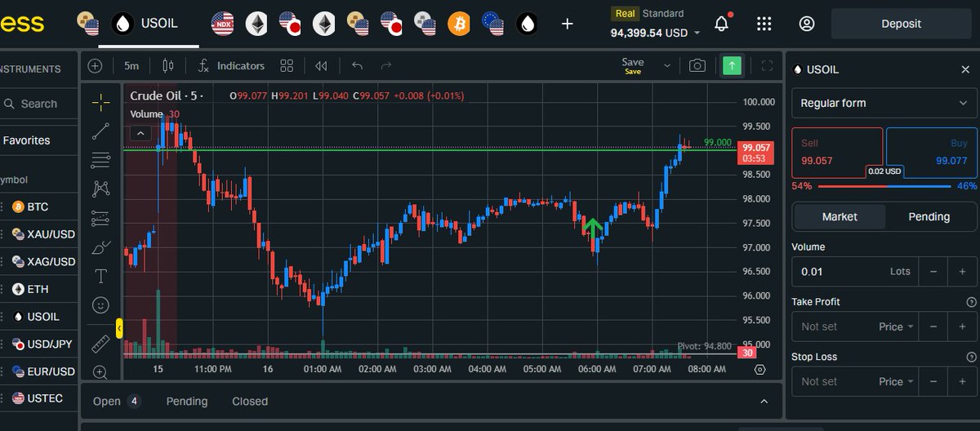Click the green up-arrow toolbar button
The width and height of the screenshot is (980, 431).
(x=732, y=65)
